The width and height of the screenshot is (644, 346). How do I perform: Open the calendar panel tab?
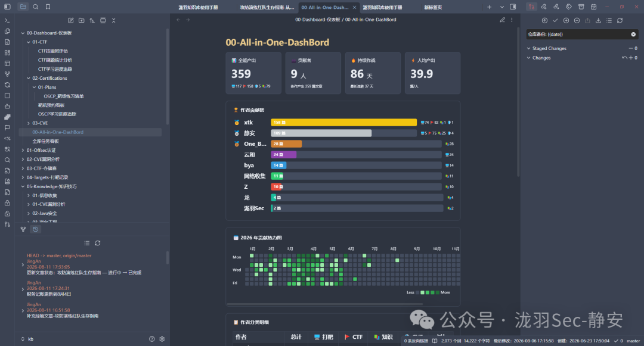(x=593, y=7)
